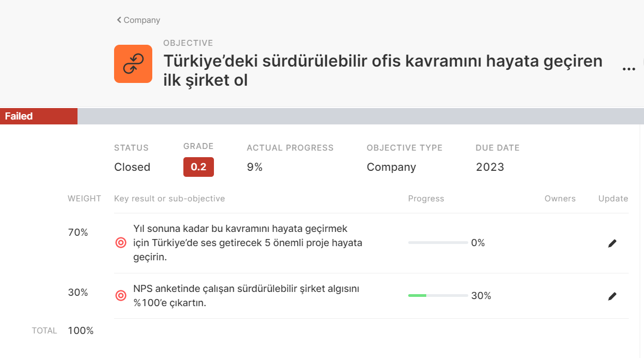Click the orange objective link icon
The height and width of the screenshot is (358, 644).
(133, 64)
